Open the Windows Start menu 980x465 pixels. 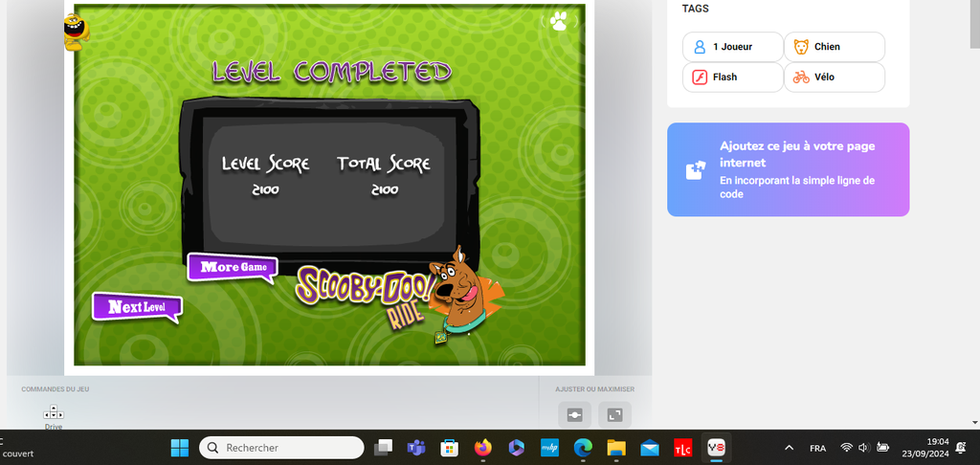click(179, 448)
